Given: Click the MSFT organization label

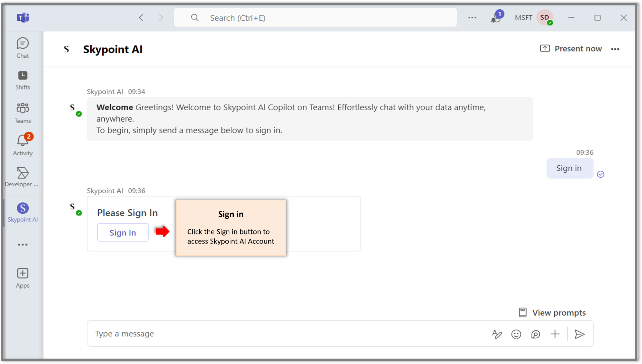Looking at the screenshot, I should pyautogui.click(x=523, y=18).
